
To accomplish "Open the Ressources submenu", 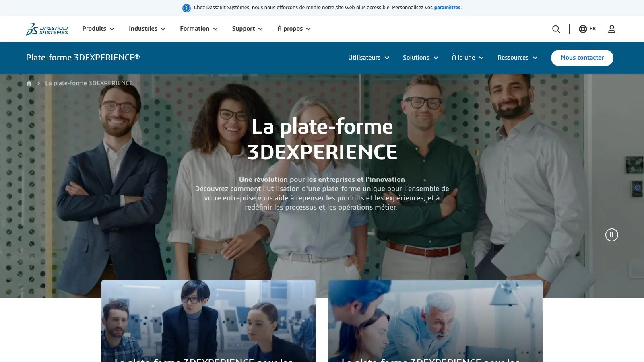I will (x=518, y=58).
